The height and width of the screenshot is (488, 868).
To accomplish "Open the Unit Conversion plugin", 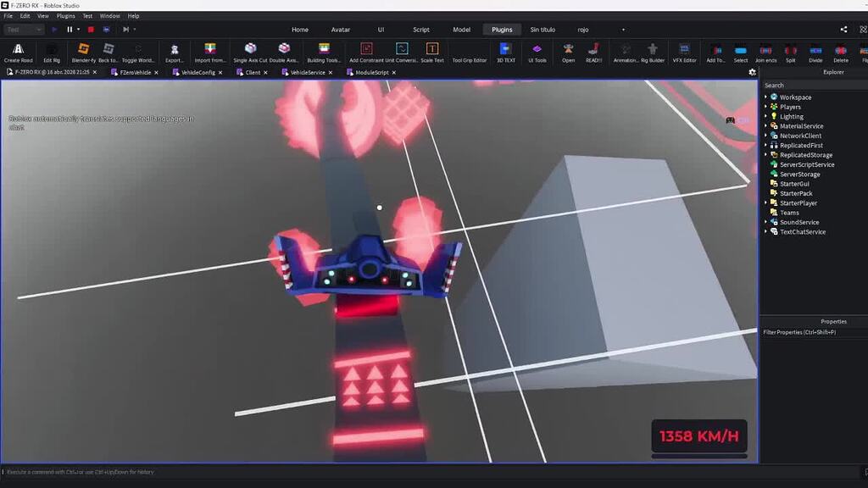I will 402,53.
